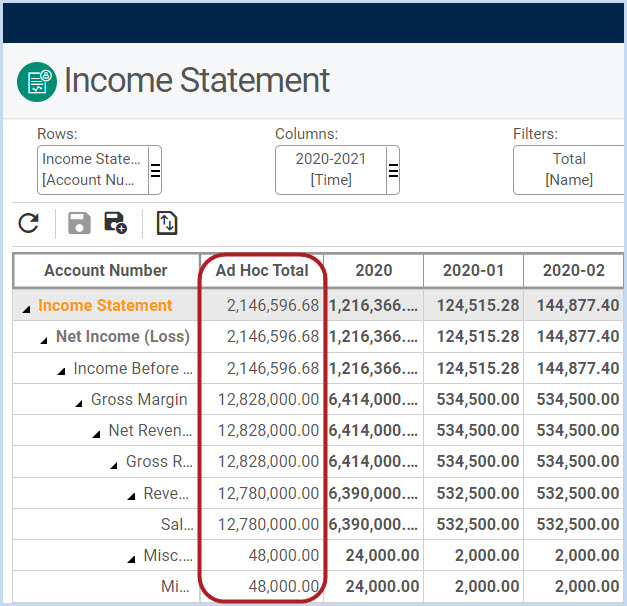Collapse the Misc.... row

[131, 559]
